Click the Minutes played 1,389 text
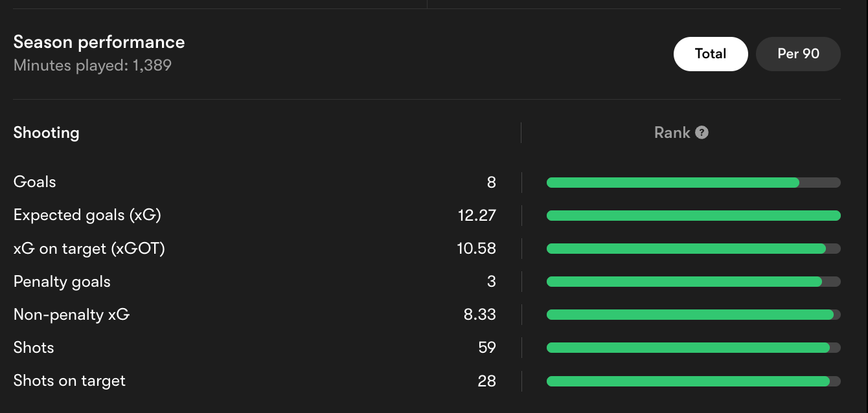The height and width of the screenshot is (413, 868). (92, 65)
